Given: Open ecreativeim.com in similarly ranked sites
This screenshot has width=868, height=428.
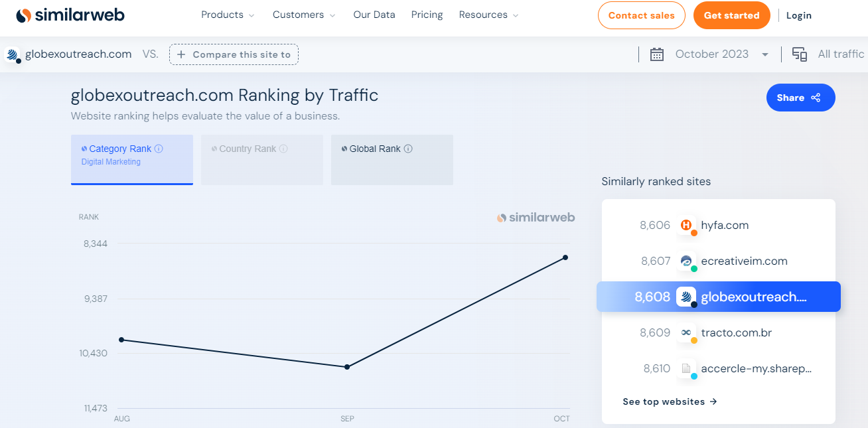Looking at the screenshot, I should pyautogui.click(x=745, y=261).
